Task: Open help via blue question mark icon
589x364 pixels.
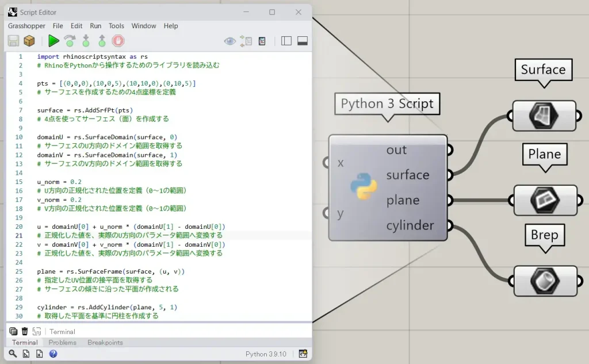Action: pos(53,354)
